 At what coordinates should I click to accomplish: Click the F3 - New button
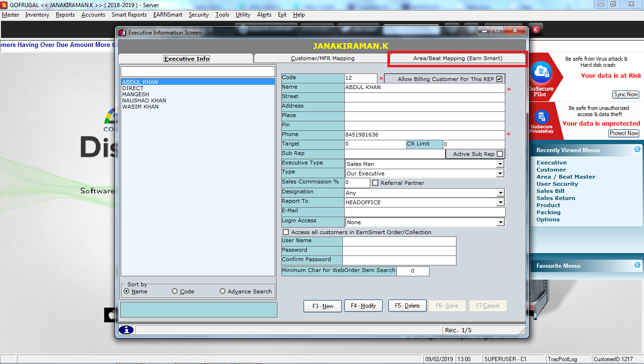tap(322, 306)
